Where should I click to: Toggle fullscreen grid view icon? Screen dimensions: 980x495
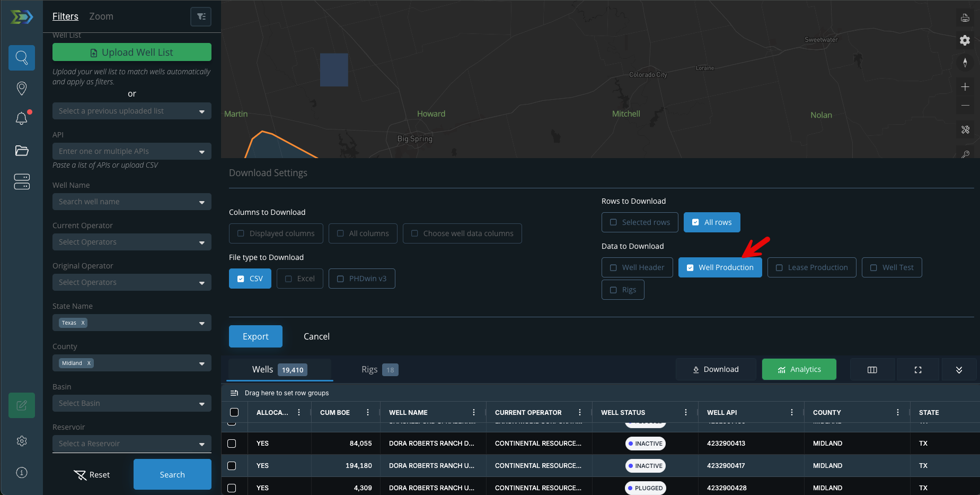pos(918,370)
